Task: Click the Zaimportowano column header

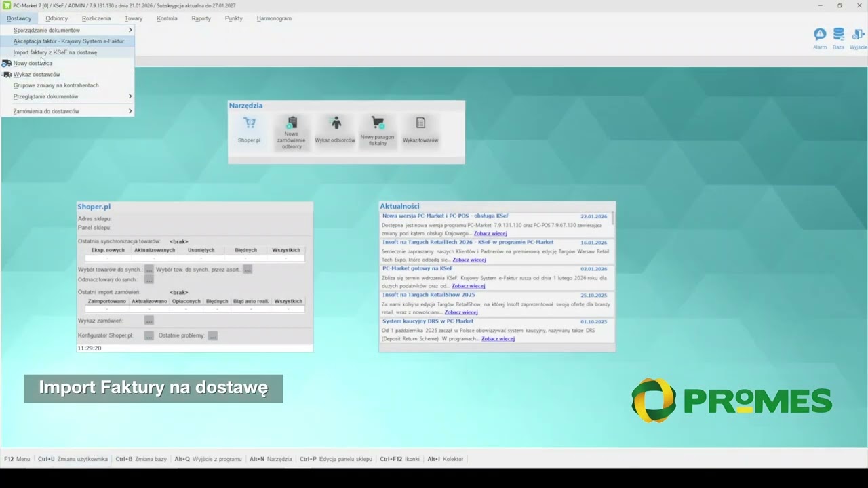Action: 107,301
